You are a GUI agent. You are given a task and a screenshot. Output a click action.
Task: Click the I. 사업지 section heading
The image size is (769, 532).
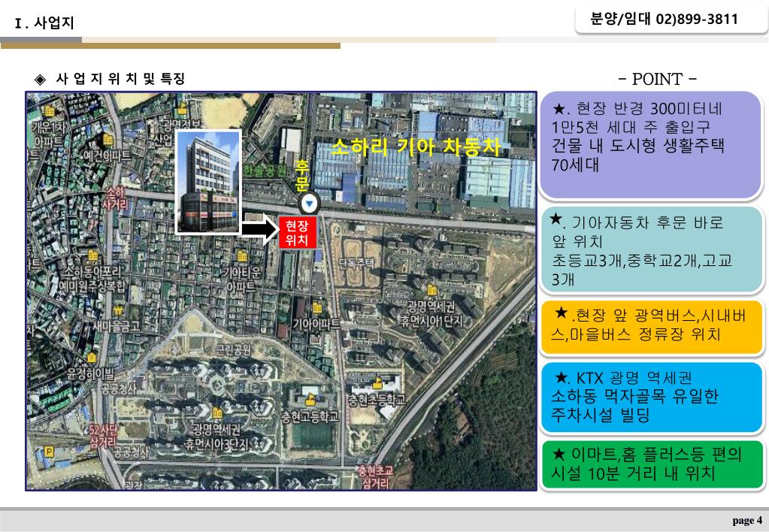pos(44,23)
